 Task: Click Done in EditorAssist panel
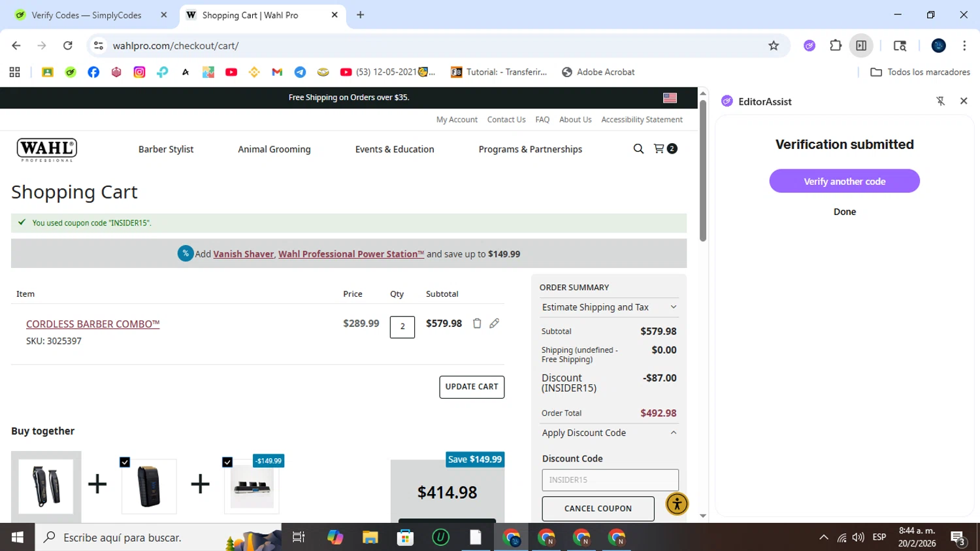tap(845, 212)
